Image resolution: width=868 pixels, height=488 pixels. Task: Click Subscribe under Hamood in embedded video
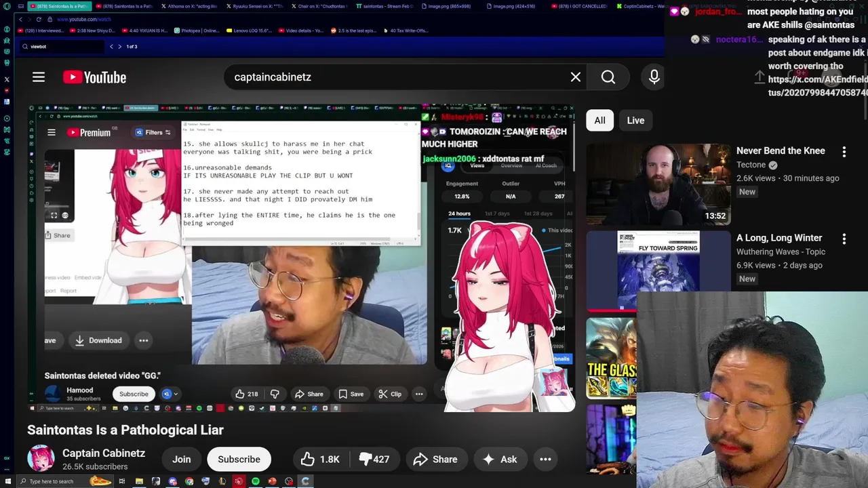134,394
